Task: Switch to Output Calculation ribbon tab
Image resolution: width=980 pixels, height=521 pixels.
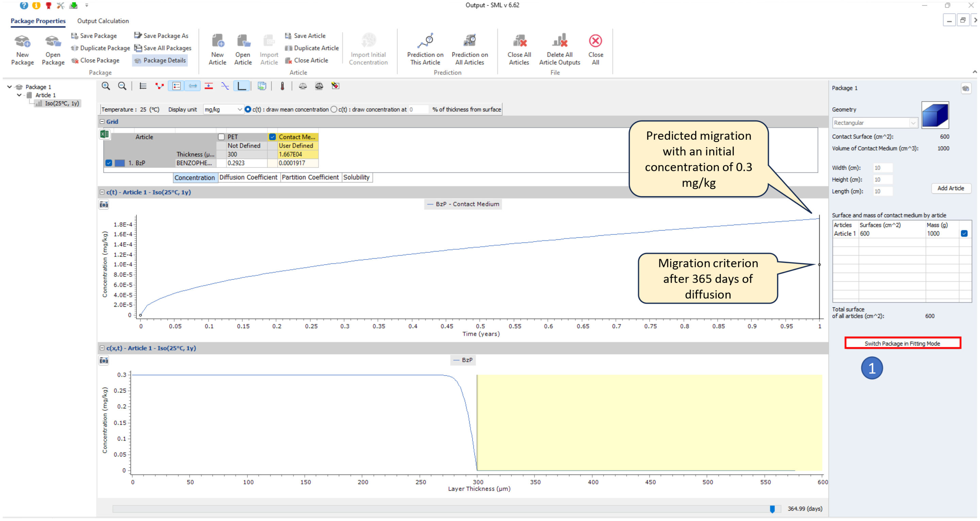Action: [x=103, y=21]
